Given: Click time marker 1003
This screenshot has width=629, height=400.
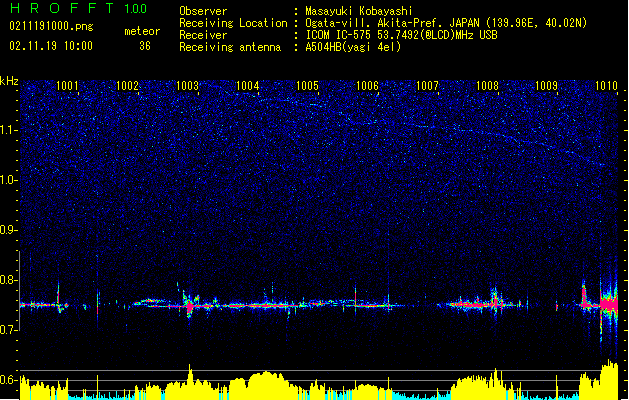Looking at the screenshot, I should (x=187, y=86).
